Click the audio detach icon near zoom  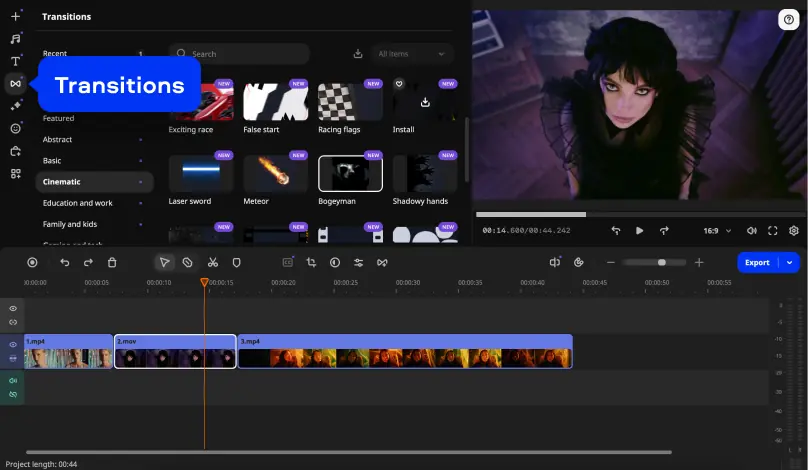click(554, 262)
